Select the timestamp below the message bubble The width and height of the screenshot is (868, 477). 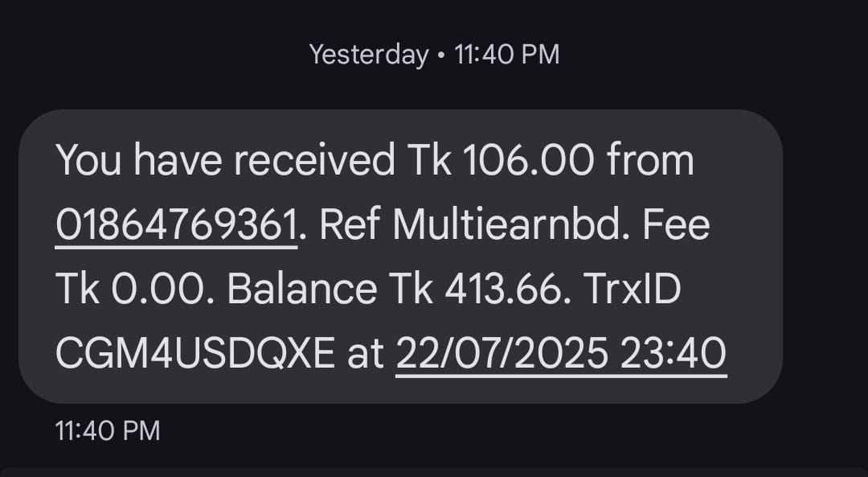click(108, 430)
